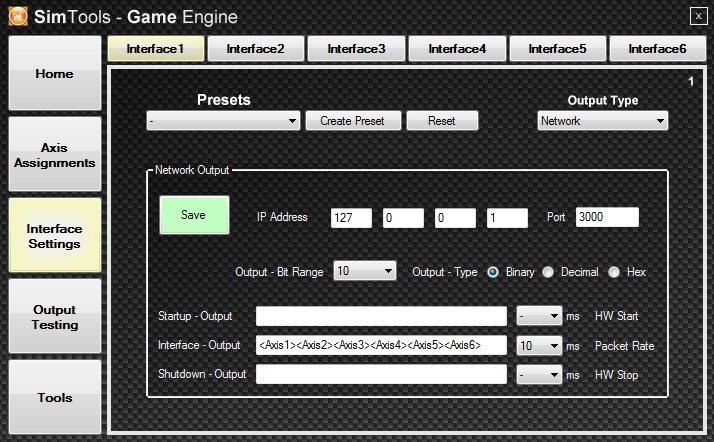Click the Output - Bit Range label
Image resolution: width=714 pixels, height=442 pixels.
pyautogui.click(x=279, y=272)
